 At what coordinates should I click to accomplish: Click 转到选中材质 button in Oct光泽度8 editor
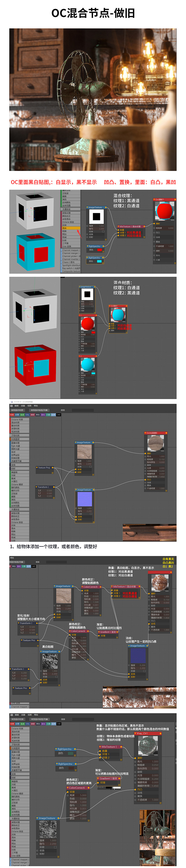(x=17, y=410)
